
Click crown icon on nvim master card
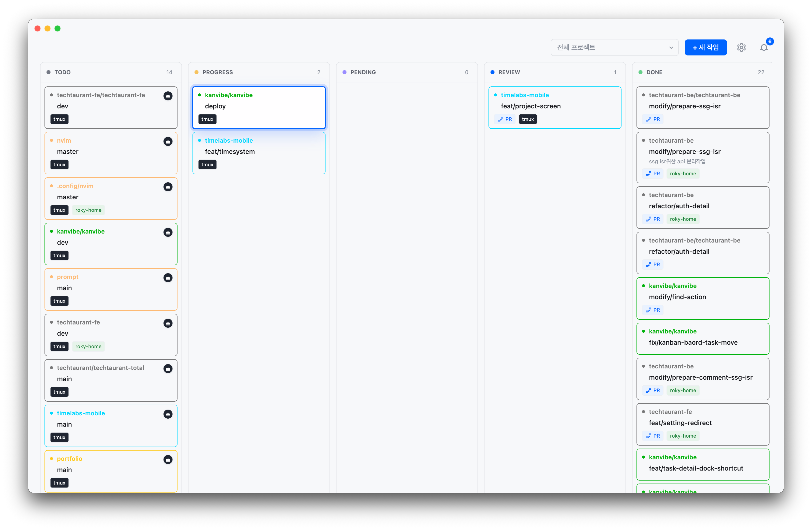point(168,141)
